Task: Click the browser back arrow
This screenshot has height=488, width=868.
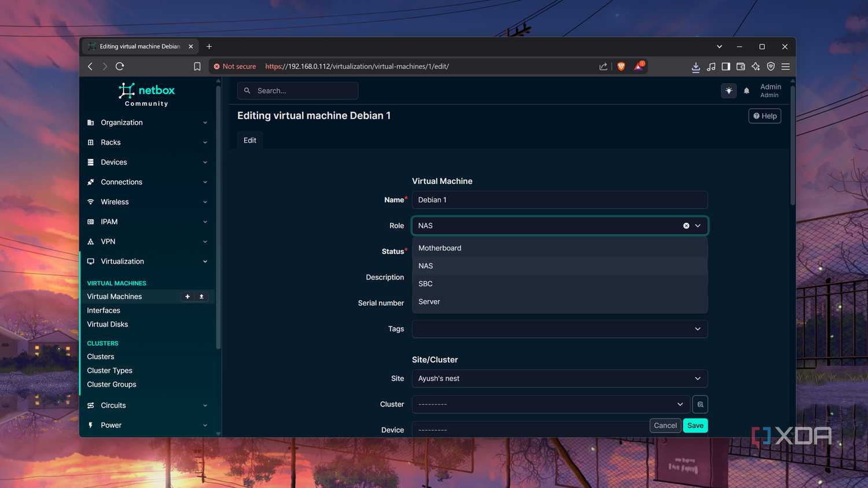Action: [x=90, y=66]
